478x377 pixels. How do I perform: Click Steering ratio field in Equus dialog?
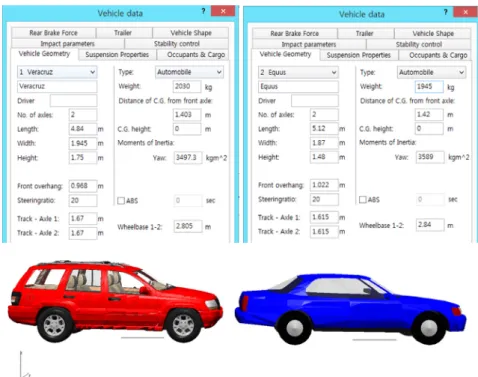pos(324,199)
